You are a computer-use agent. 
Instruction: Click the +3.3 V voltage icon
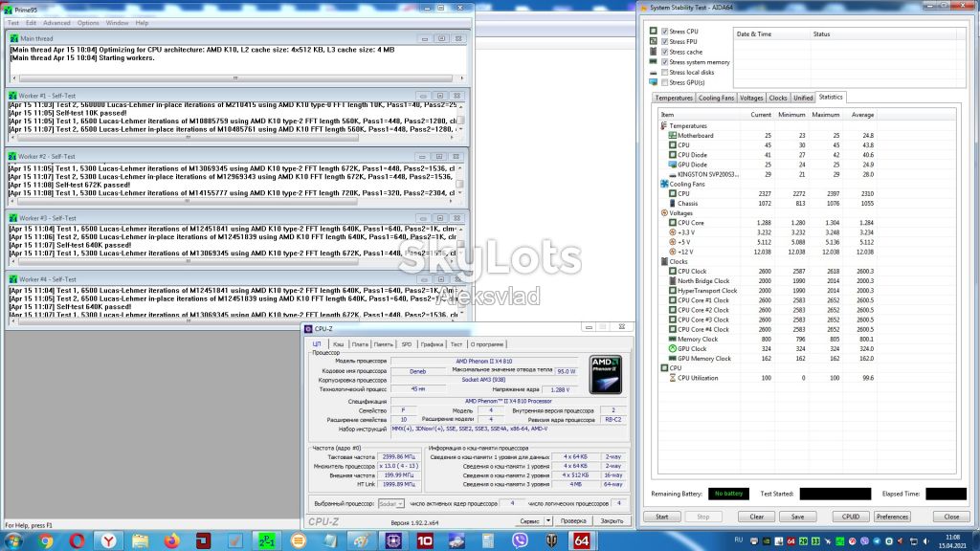pos(673,232)
